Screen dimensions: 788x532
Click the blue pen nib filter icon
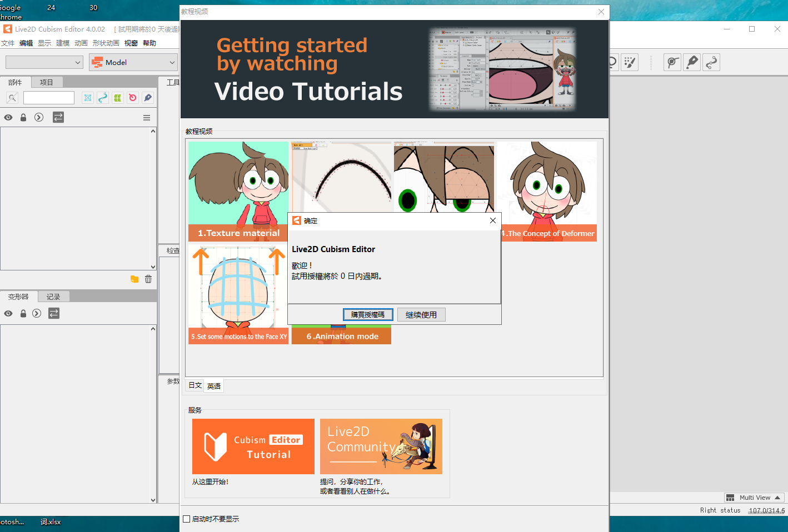[148, 98]
